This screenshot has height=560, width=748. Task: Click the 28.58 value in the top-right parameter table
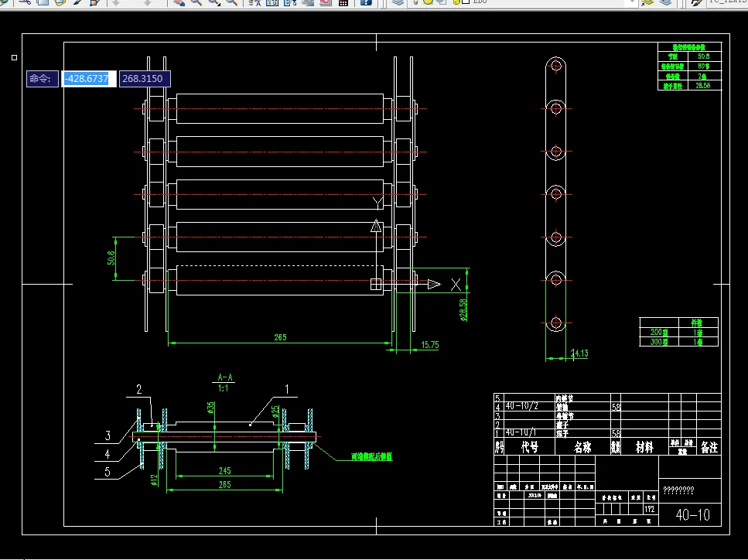[702, 86]
